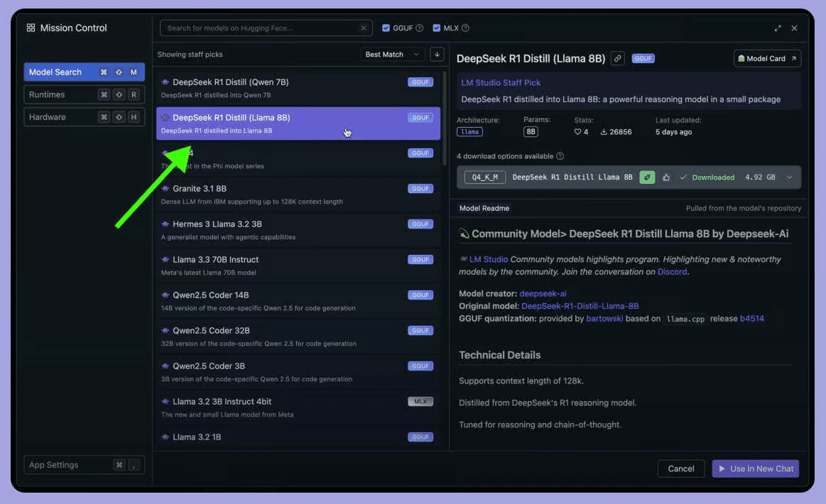Open the LM Studio link in readme
Viewport: 826px width, 504px height.
(x=489, y=259)
